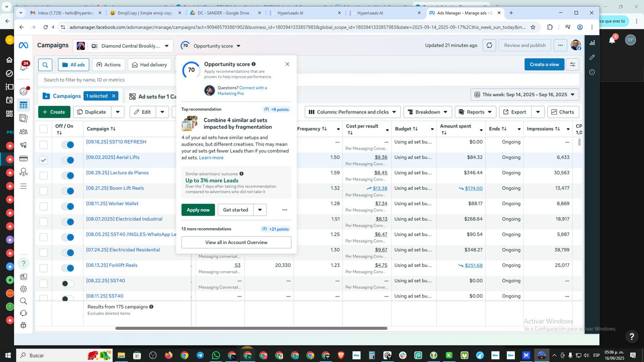Open View all in Account Overview
The height and width of the screenshot is (362, 644).
click(x=236, y=243)
